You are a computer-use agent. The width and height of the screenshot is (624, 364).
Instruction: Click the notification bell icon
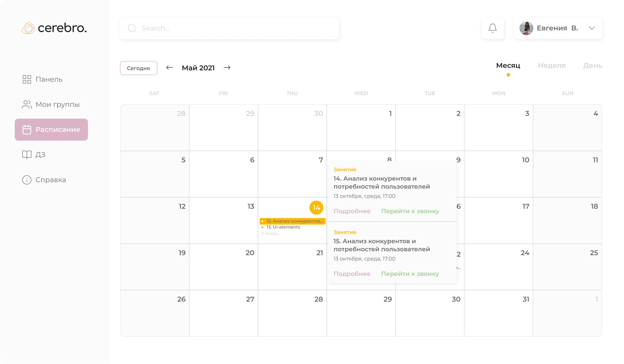[492, 28]
